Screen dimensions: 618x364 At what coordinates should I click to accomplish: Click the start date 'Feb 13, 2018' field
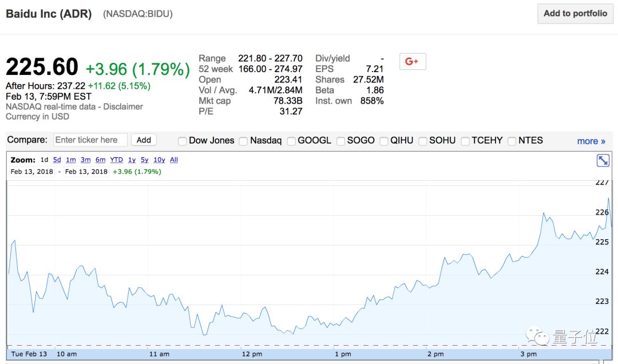(32, 172)
